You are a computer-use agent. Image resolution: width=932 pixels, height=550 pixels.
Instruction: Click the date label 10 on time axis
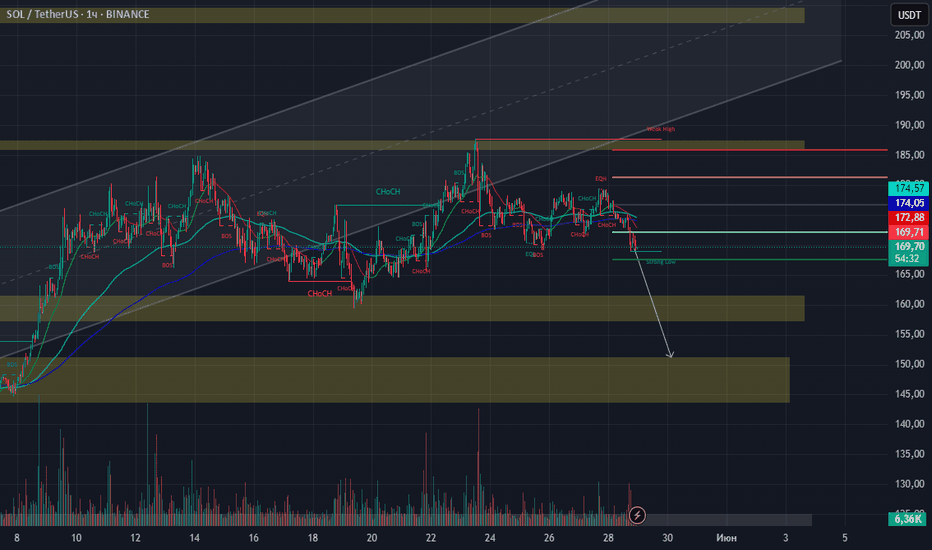click(x=76, y=538)
